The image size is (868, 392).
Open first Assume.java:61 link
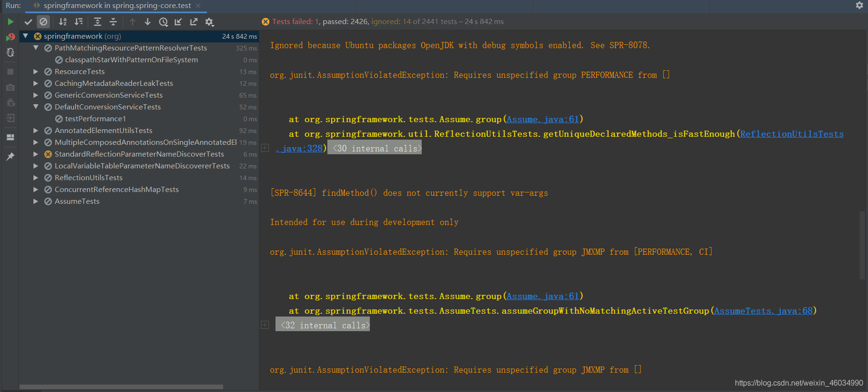(x=542, y=119)
